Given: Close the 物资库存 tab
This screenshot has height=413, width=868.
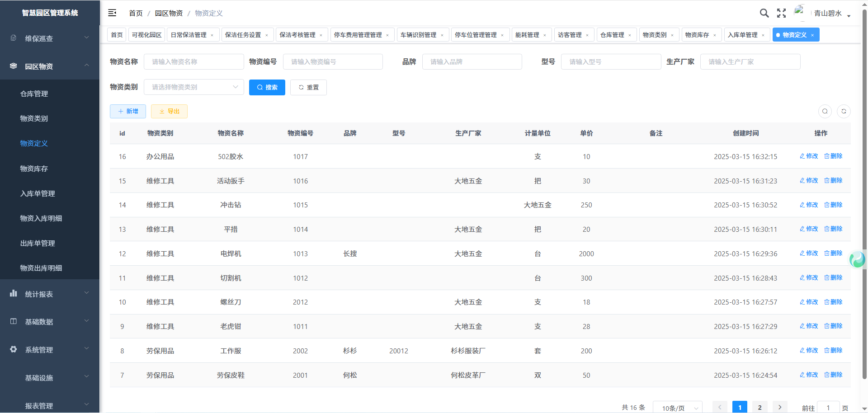Looking at the screenshot, I should pos(715,35).
